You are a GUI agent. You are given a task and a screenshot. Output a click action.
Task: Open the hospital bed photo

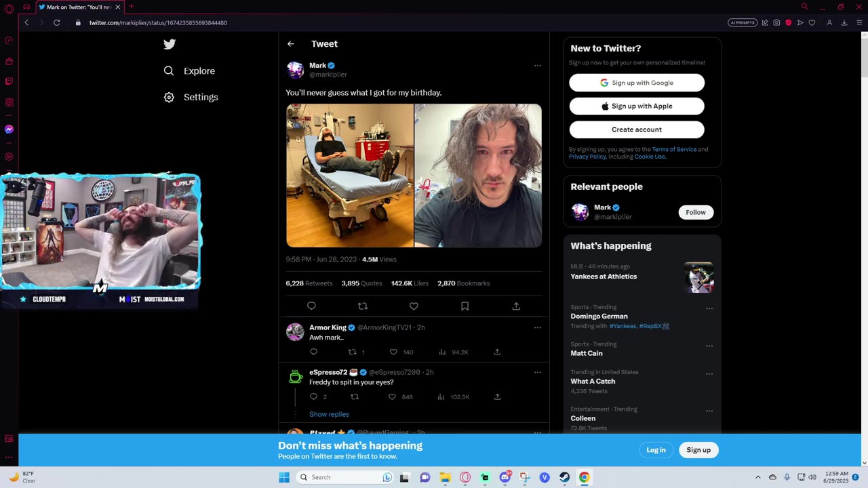click(x=350, y=176)
